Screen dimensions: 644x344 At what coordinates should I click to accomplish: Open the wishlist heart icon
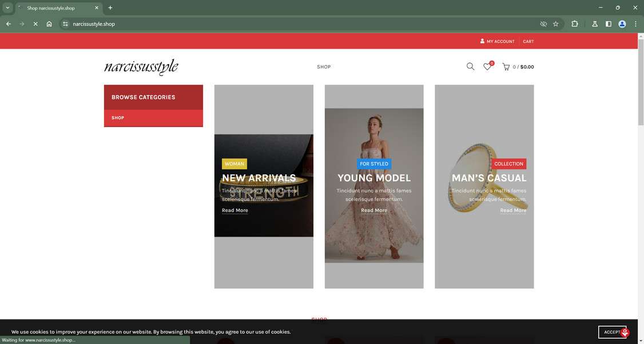pyautogui.click(x=488, y=66)
